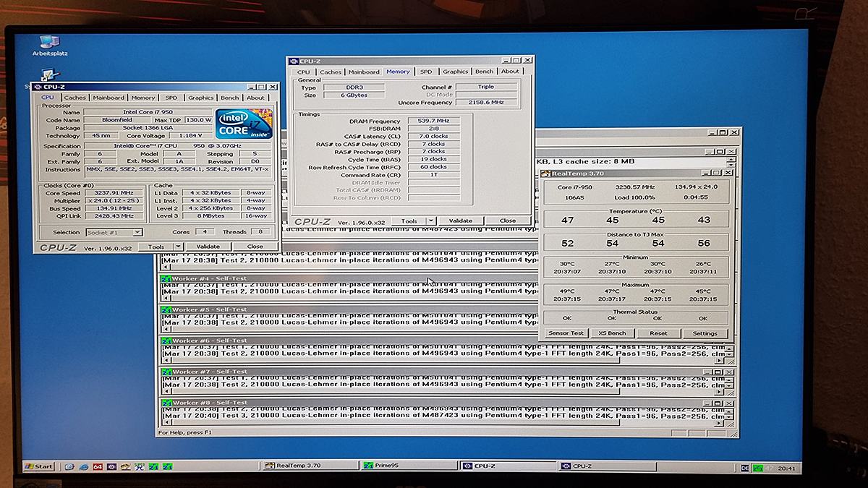Viewport: 868px width, 488px height.
Task: Click the DRAM Frequency value 539.7 MHz
Action: (x=434, y=121)
